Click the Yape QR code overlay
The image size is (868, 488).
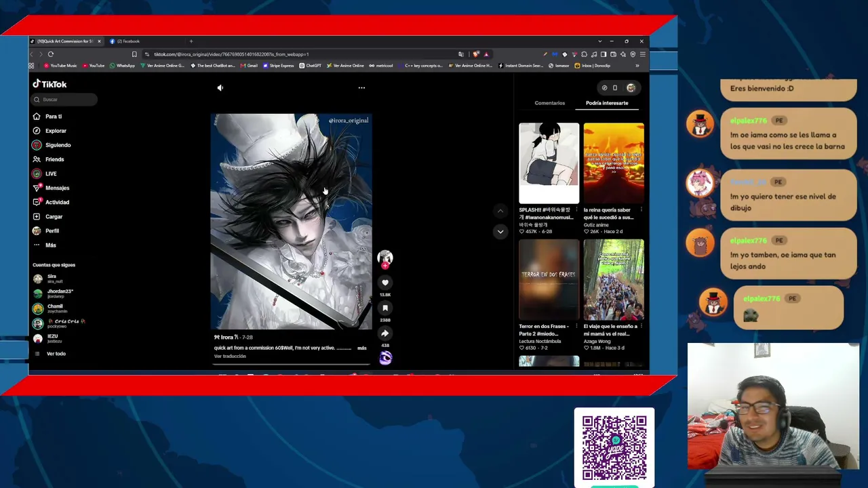tap(614, 447)
